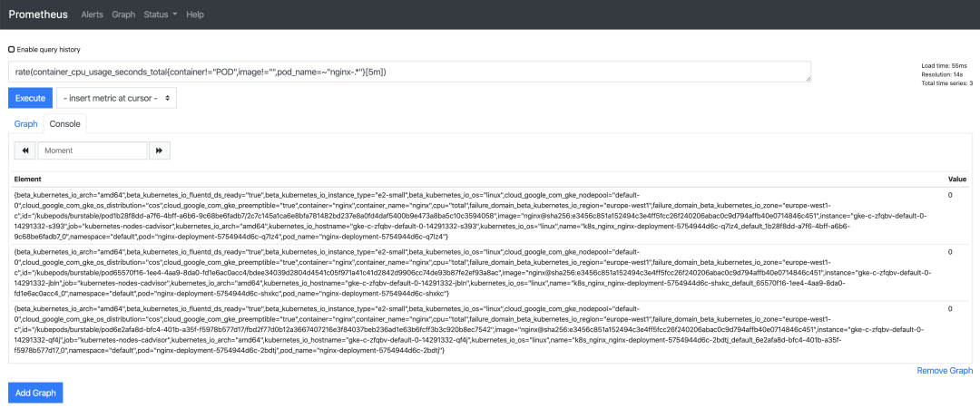Click the Remove Graph link
This screenshot has height=408, width=980.
[945, 371]
